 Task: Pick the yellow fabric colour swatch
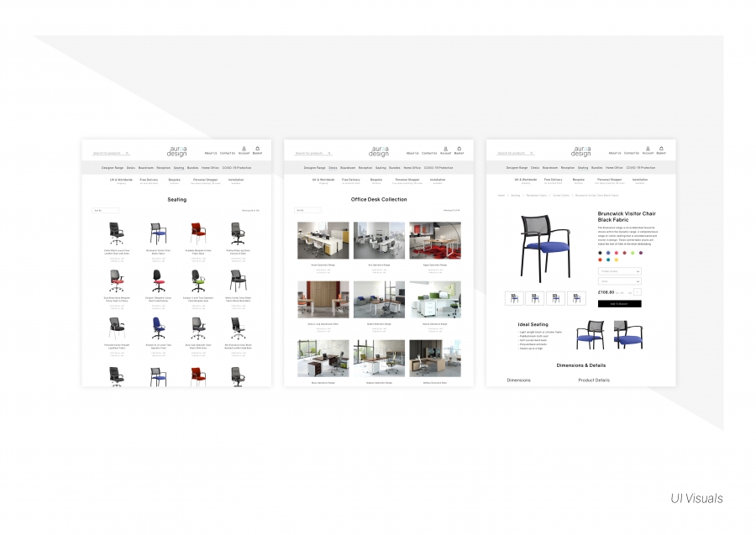click(617, 260)
